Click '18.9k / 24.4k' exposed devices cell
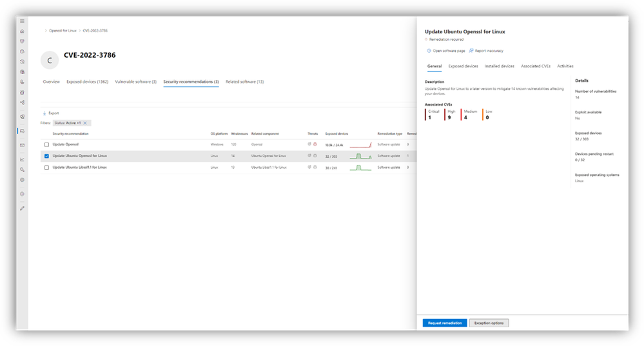Viewport: 644px width, 346px height. [x=334, y=145]
